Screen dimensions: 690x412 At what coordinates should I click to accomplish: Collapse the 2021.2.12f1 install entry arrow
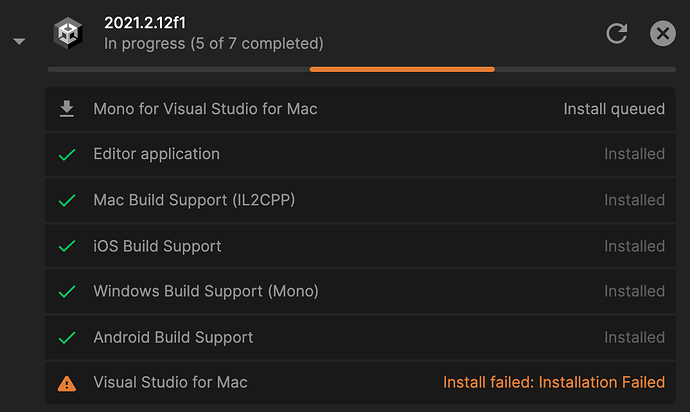pos(19,42)
